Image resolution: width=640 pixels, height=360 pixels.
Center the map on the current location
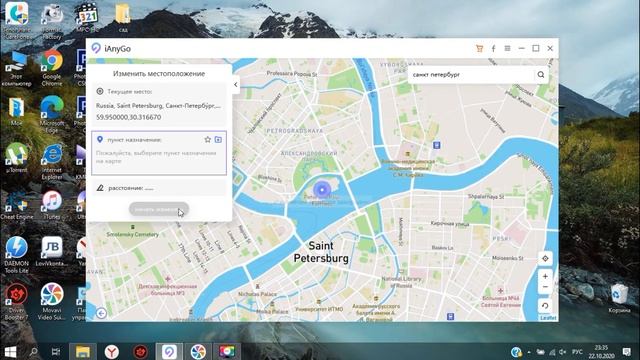point(545,258)
